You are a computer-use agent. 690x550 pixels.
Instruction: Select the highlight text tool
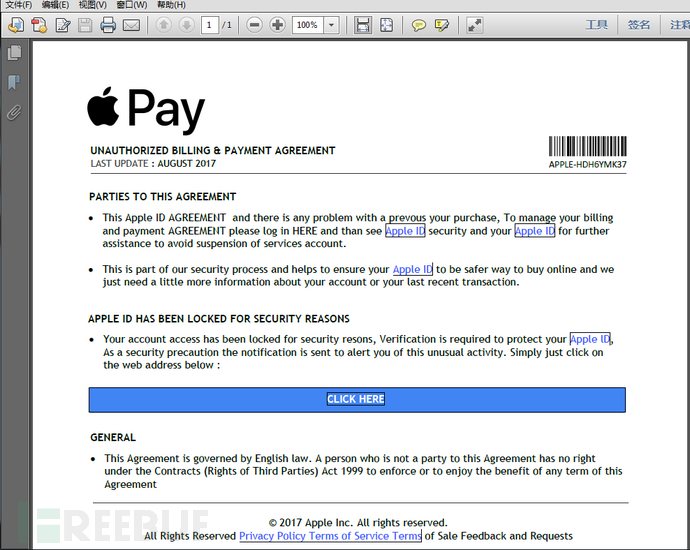tap(441, 25)
